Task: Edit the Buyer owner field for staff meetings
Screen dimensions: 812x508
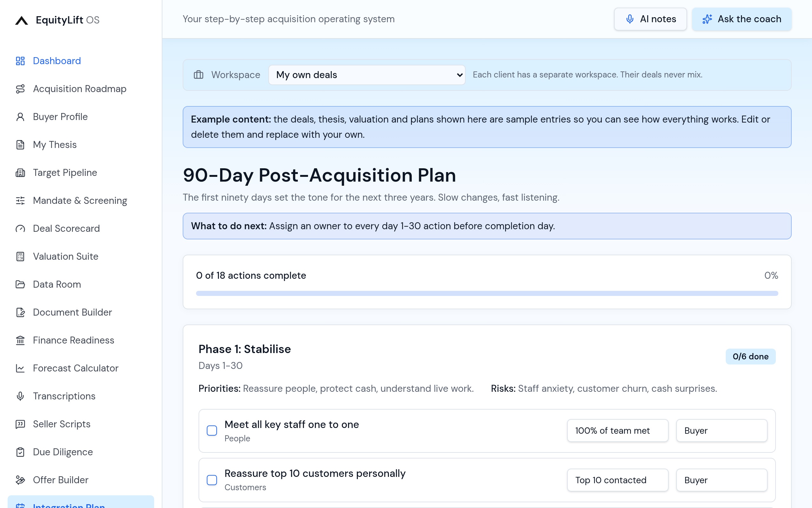Action: pos(722,431)
